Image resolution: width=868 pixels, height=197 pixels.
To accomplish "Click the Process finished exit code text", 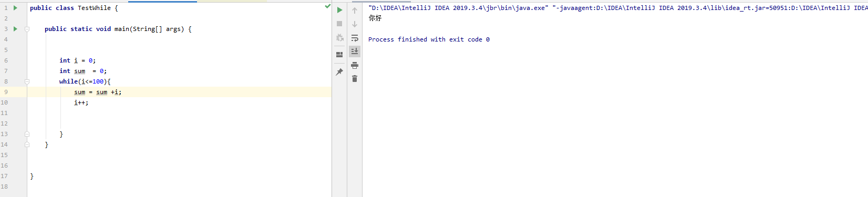I will point(429,39).
